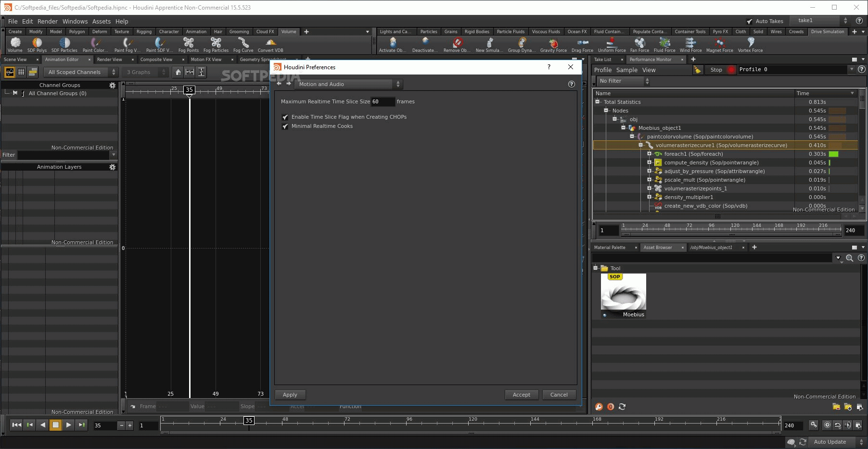Expand the foreach1 tree node
The width and height of the screenshot is (868, 449).
[649, 154]
